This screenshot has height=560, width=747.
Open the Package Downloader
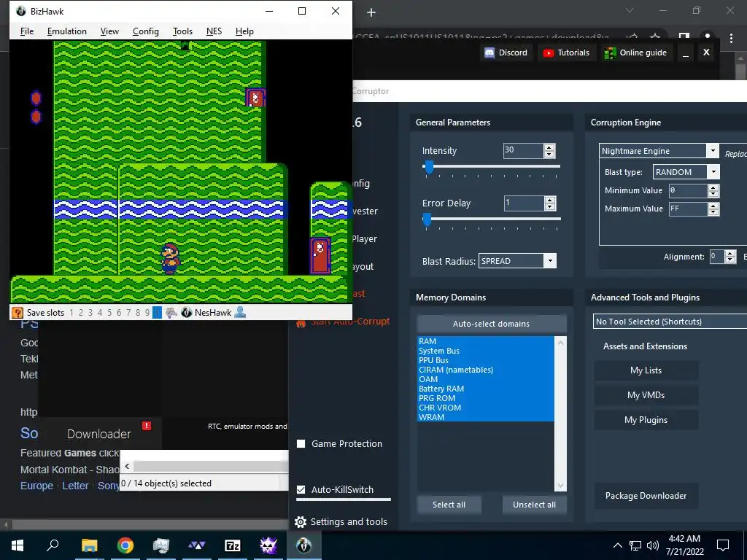pyautogui.click(x=646, y=496)
